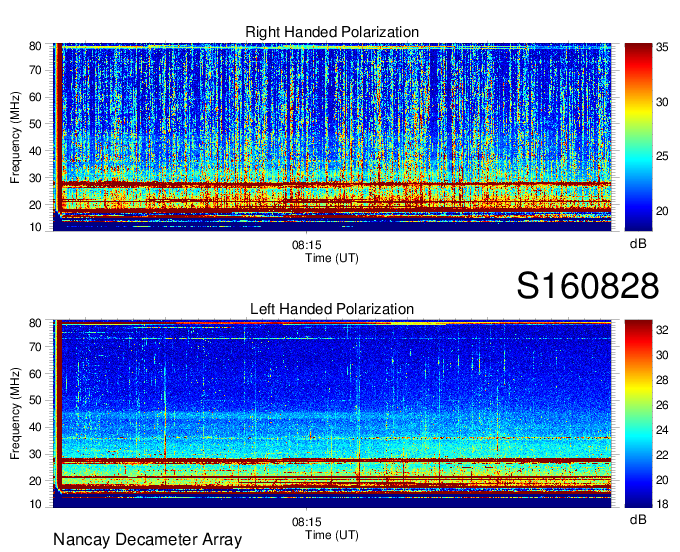Viewport: 680px width, 552px height.
Task: Click the '10' frequency tick on lower plot
Action: [x=36, y=504]
